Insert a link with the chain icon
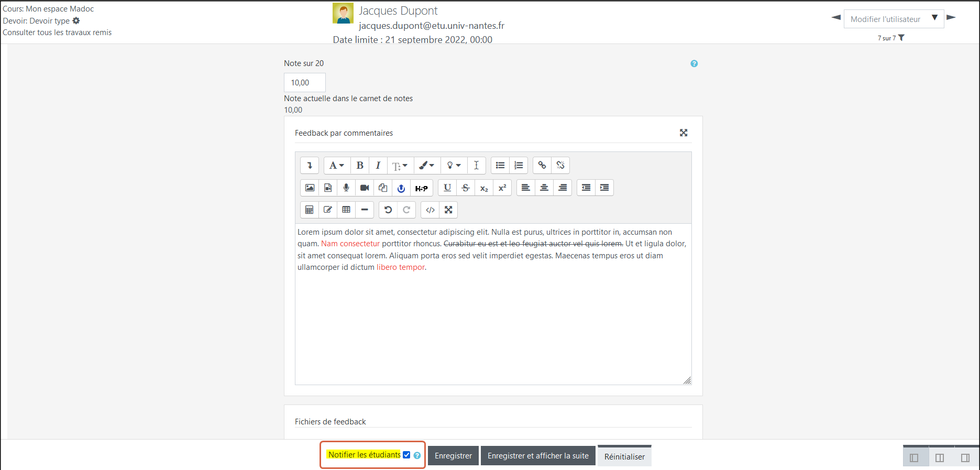This screenshot has width=980, height=470. point(542,166)
